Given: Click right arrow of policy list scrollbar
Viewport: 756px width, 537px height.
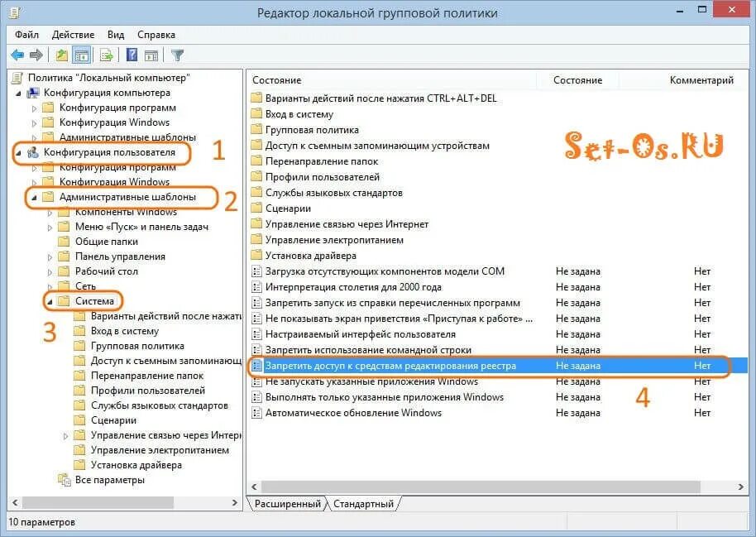Looking at the screenshot, I should coord(741,487).
